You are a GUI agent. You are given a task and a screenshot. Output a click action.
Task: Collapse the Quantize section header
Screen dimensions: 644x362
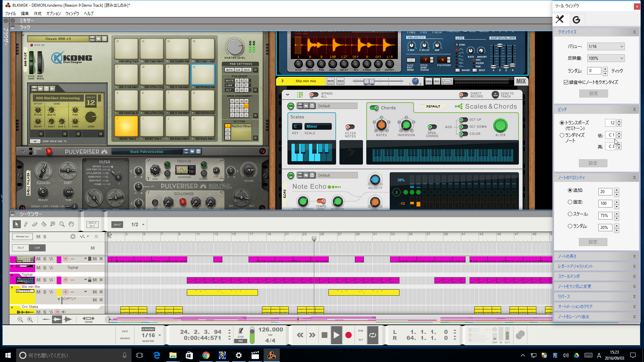pyautogui.click(x=596, y=32)
